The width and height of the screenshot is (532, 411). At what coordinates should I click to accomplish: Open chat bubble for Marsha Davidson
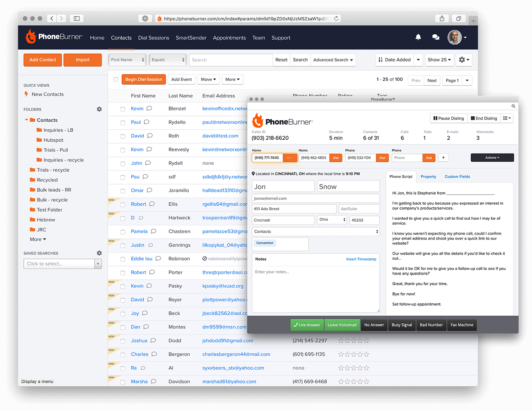point(154,381)
